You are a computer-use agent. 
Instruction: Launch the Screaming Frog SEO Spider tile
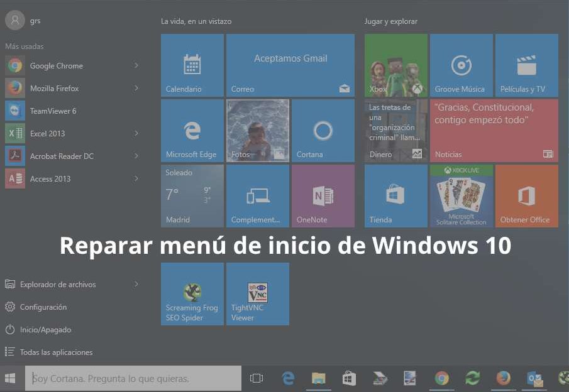point(192,294)
